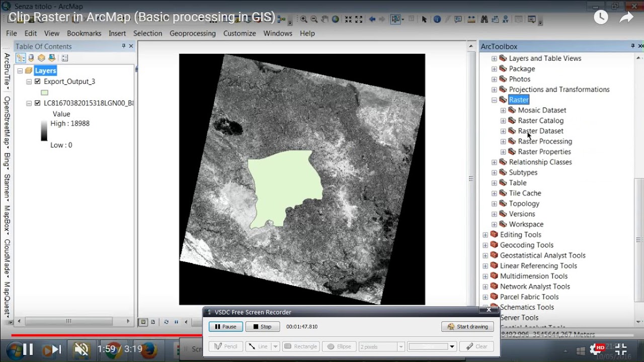Expand the Mosaic Dataset toolset
The width and height of the screenshot is (644, 362).
[x=503, y=110]
